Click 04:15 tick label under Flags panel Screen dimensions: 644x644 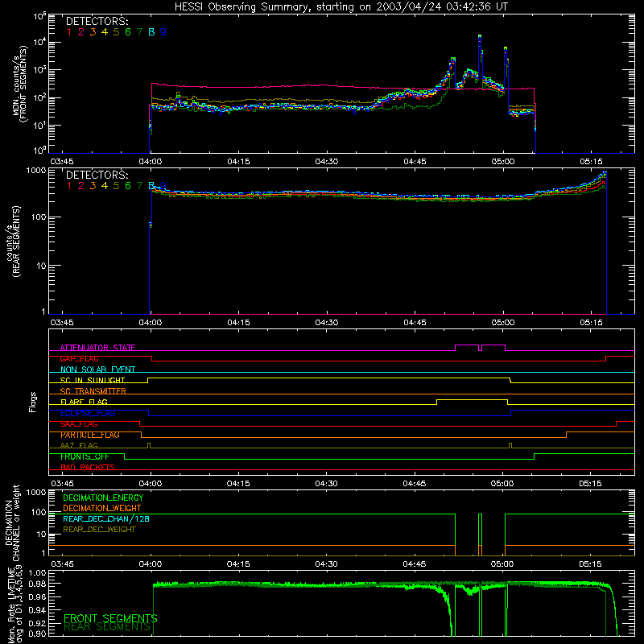[238, 484]
